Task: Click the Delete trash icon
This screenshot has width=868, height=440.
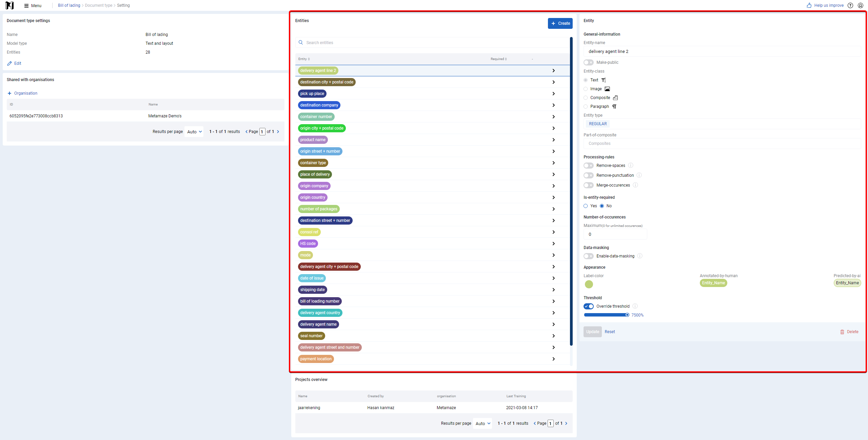Action: coord(842,332)
